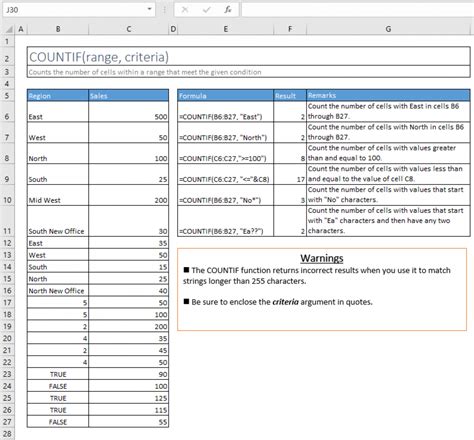474x440 pixels.
Task: Select cell with =COUNTIF(B6:B27, "East")
Action: point(226,112)
